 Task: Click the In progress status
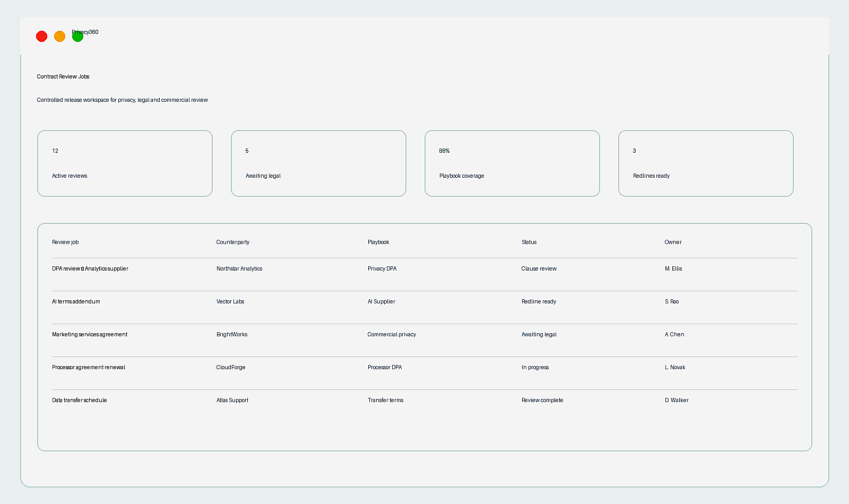coord(535,367)
